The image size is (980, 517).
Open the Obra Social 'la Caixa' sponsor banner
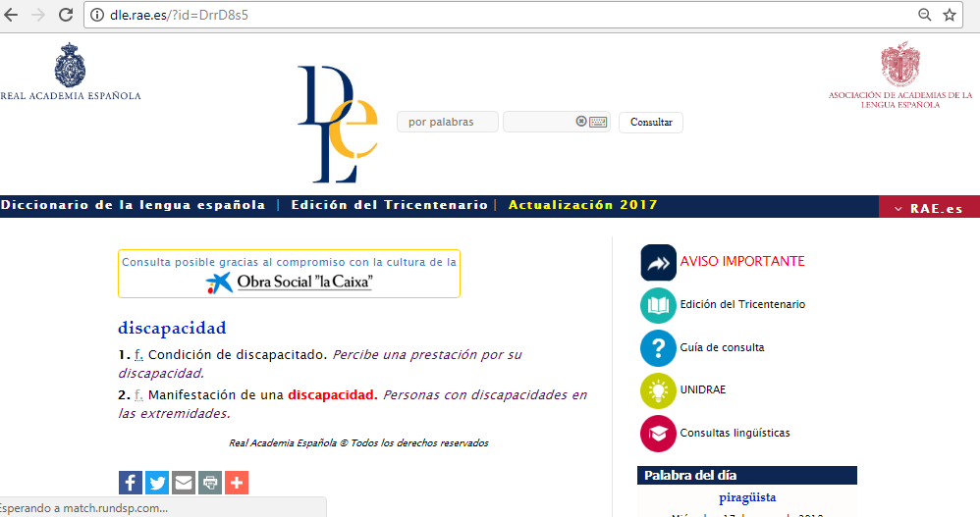289,274
